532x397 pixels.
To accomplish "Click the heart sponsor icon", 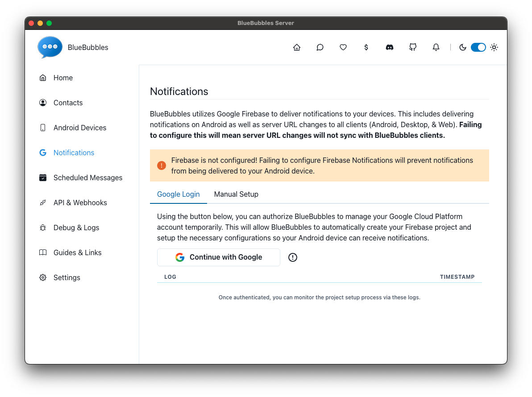I will [x=343, y=47].
